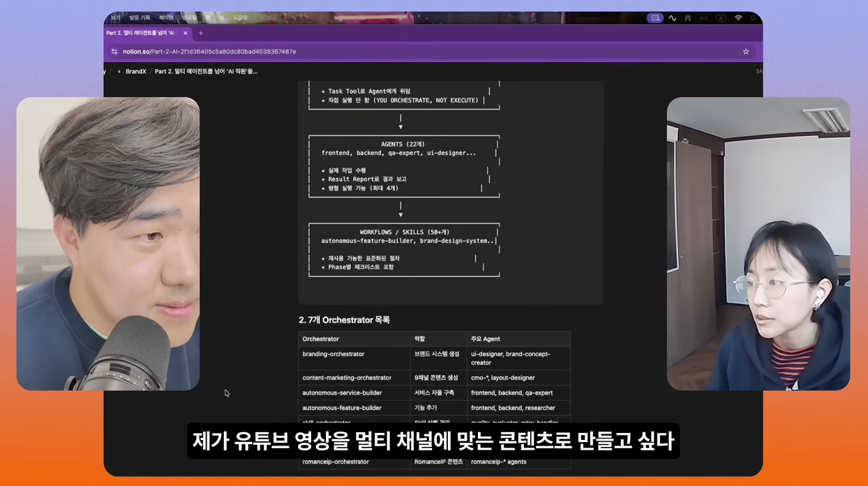Click the BrandX breadcrumb link
868x486 pixels.
[136, 71]
